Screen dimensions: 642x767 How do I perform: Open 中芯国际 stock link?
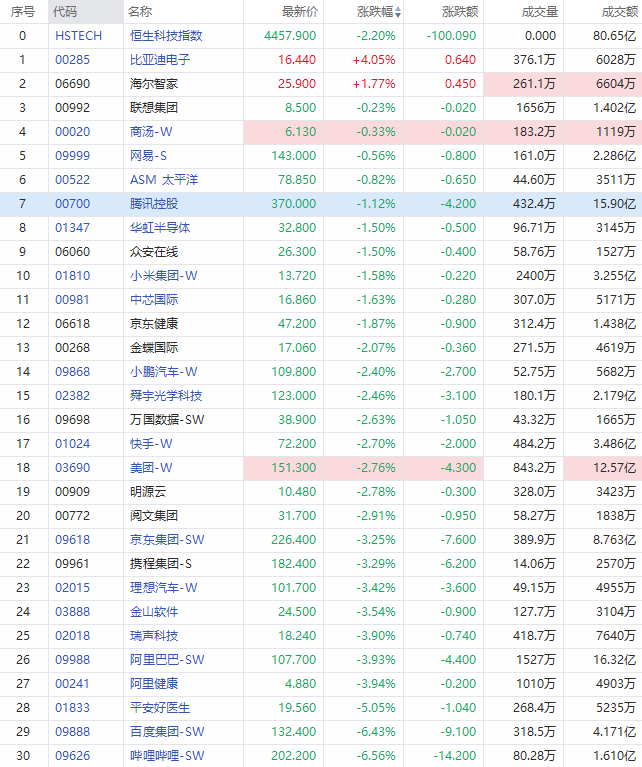[x=154, y=299]
